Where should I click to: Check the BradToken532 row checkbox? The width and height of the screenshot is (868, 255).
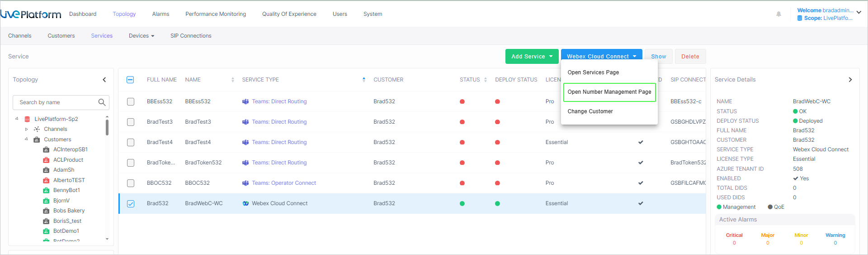(131, 163)
